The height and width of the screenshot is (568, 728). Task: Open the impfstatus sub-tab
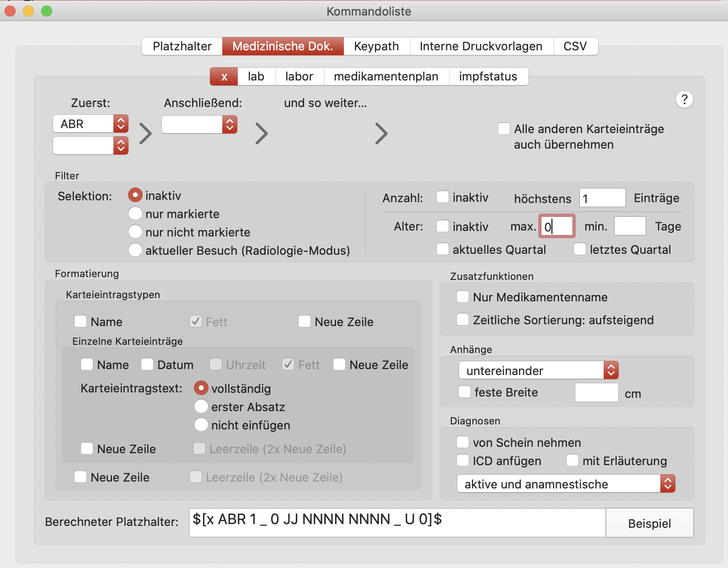[x=488, y=76]
